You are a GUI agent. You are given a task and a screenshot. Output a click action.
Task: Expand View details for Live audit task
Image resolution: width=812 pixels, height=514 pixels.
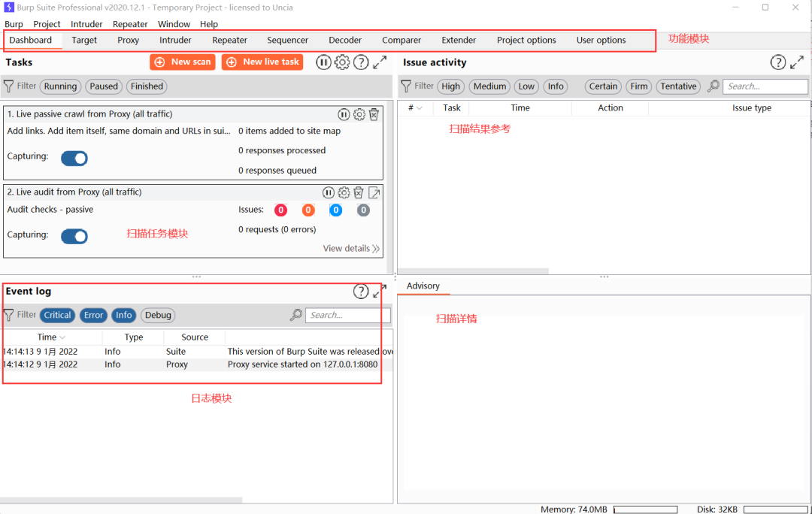pos(351,249)
